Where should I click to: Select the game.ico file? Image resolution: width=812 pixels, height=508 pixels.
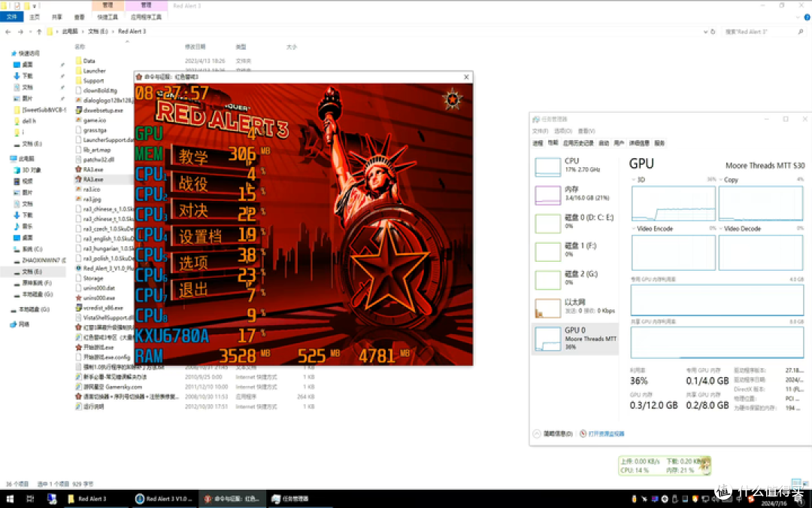pyautogui.click(x=90, y=120)
